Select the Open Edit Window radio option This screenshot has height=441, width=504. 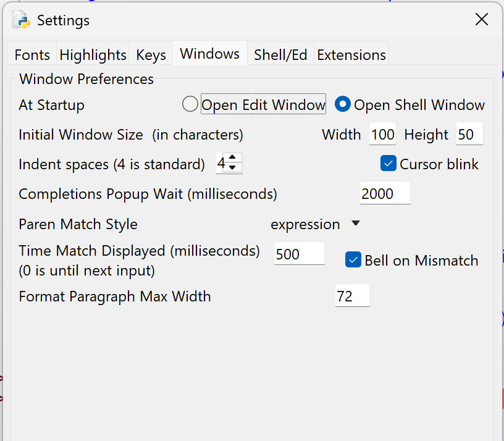[x=190, y=104]
